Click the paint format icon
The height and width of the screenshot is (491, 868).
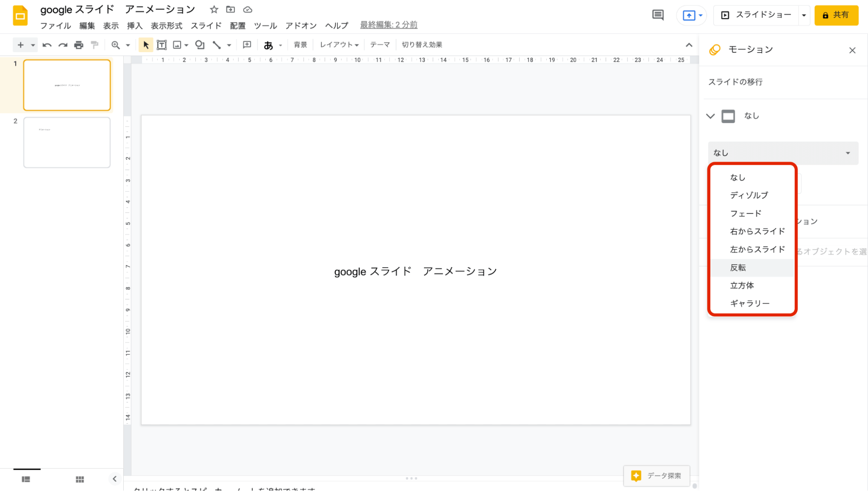pos(95,45)
